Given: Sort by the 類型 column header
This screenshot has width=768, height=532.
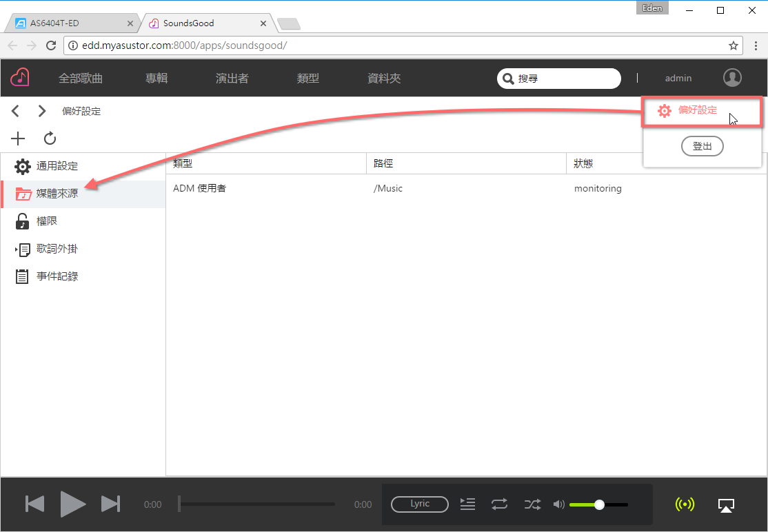Looking at the screenshot, I should 266,163.
